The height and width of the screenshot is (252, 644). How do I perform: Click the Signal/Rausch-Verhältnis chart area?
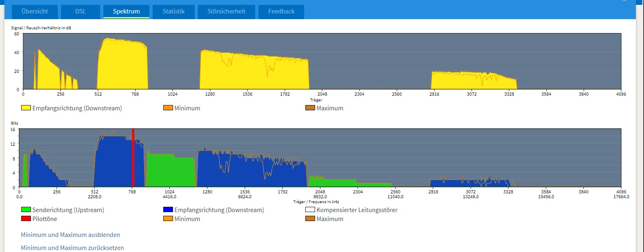coord(322,61)
